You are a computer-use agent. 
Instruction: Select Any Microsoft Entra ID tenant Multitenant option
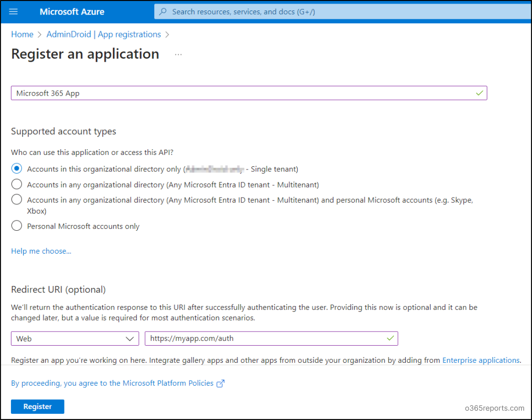[17, 185]
